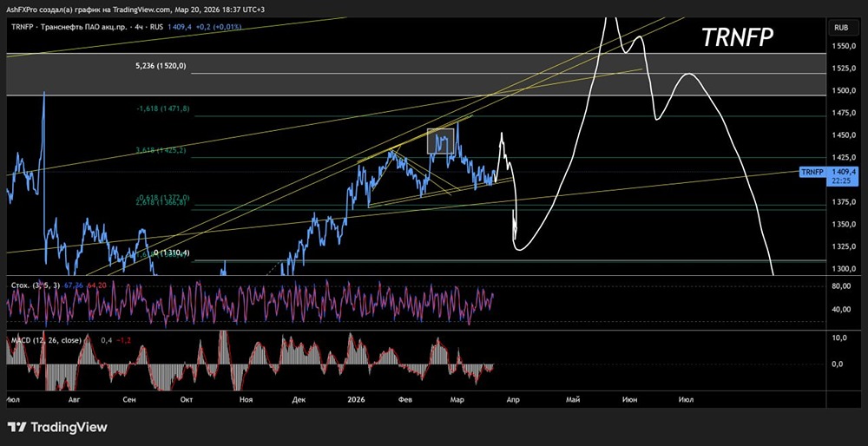
Task: Click the +0,2 (+0,01%) price change text
Action: [x=220, y=26]
